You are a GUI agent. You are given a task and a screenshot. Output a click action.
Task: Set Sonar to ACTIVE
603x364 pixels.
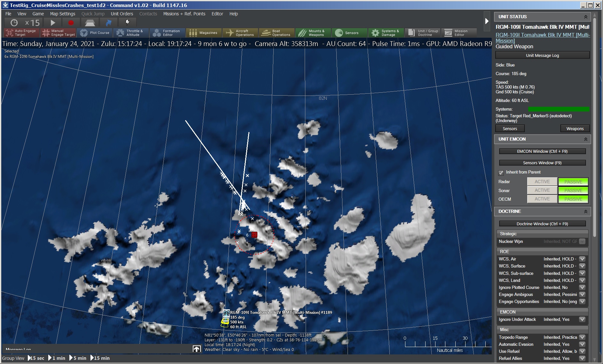click(542, 190)
